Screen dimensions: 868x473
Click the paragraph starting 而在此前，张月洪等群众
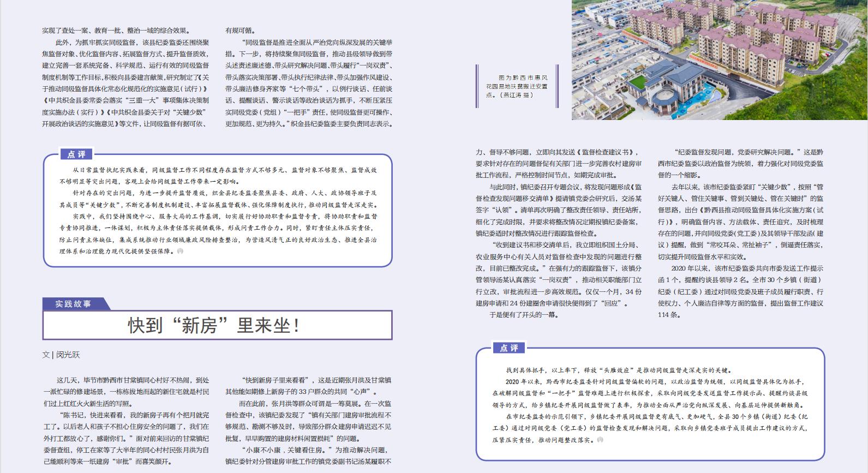tap(308, 421)
